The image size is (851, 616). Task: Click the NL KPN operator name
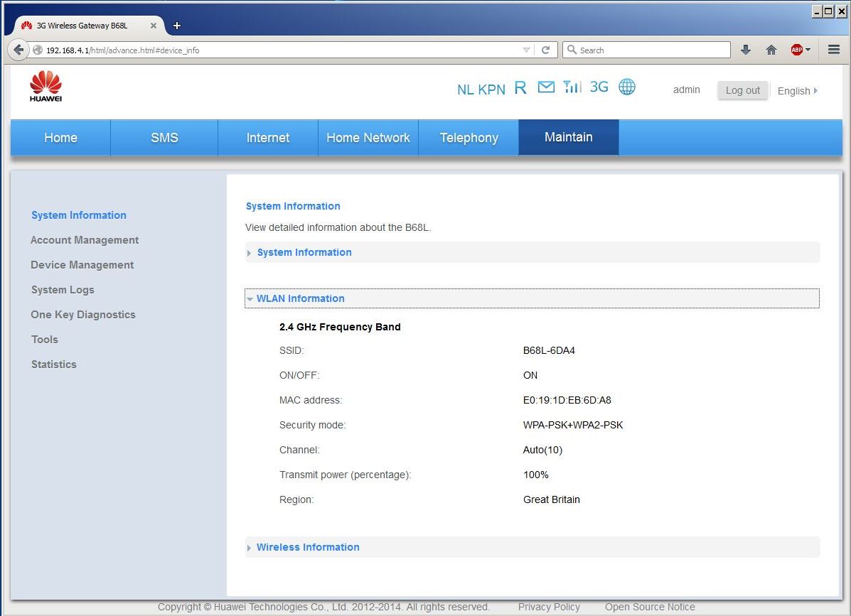(x=481, y=90)
